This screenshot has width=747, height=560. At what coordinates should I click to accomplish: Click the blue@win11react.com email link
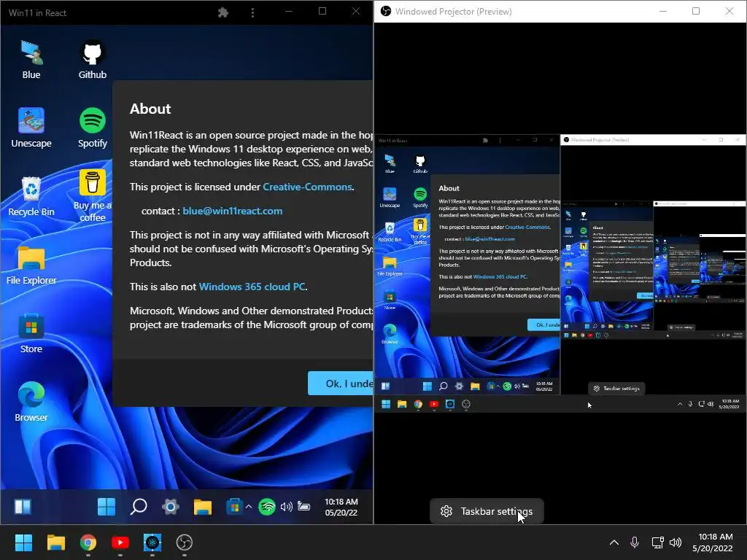(233, 211)
